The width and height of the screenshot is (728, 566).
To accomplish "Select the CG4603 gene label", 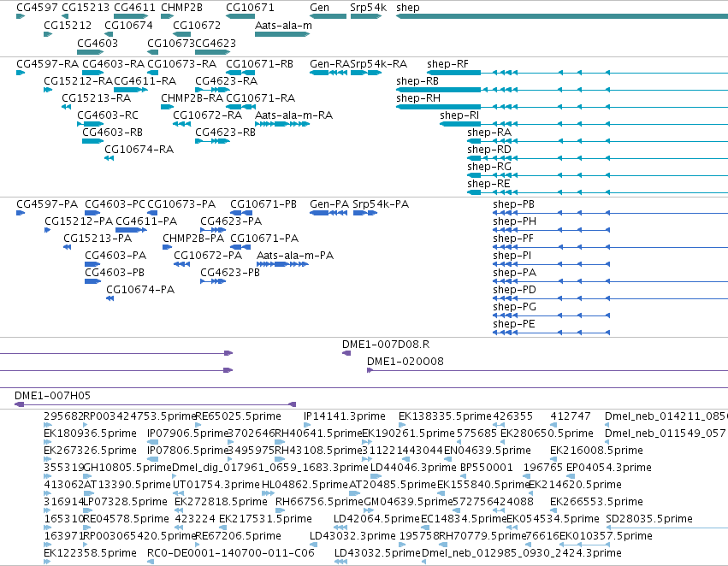I will [x=98, y=43].
